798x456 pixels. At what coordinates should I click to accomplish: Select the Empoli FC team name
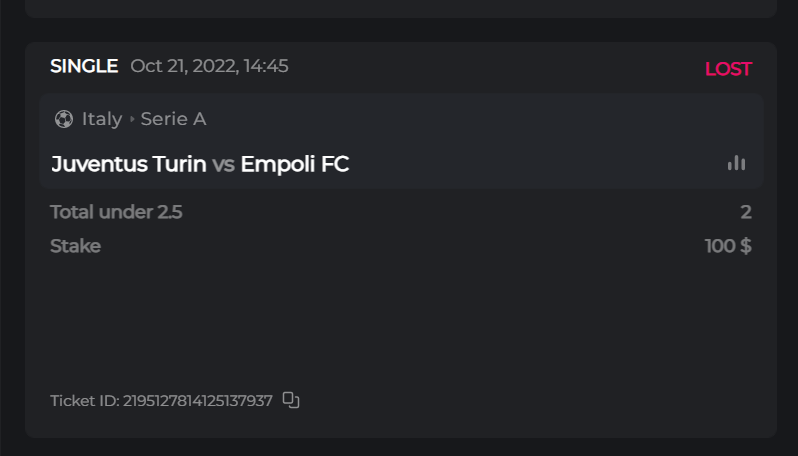coord(295,164)
